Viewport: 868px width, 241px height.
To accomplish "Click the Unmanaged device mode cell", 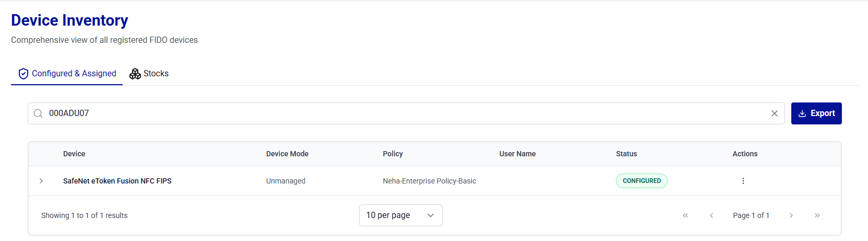I will (286, 181).
